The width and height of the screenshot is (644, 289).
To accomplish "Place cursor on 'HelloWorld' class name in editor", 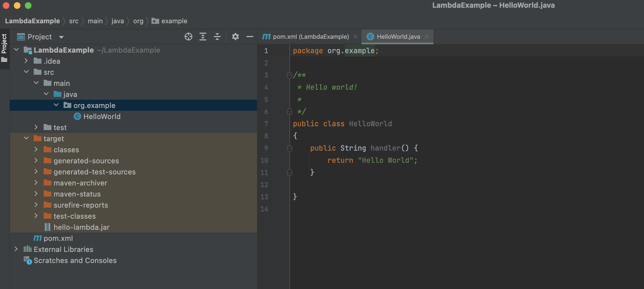I will (x=370, y=124).
